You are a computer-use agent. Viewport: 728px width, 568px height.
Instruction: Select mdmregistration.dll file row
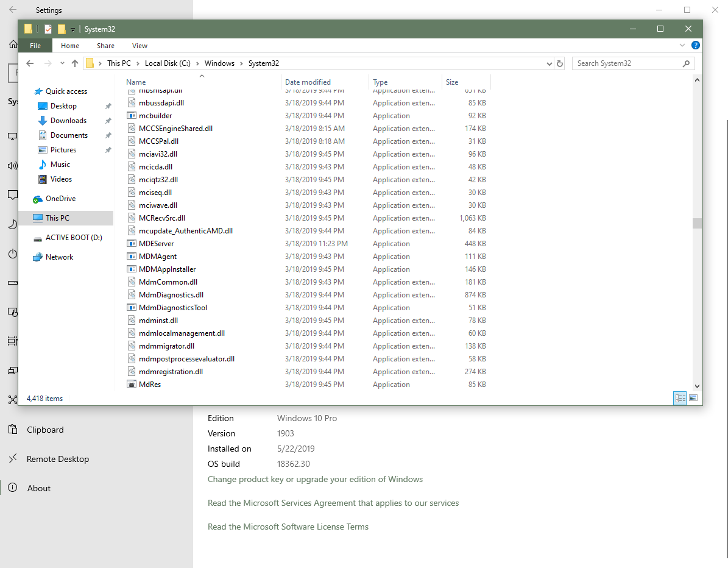click(x=307, y=372)
